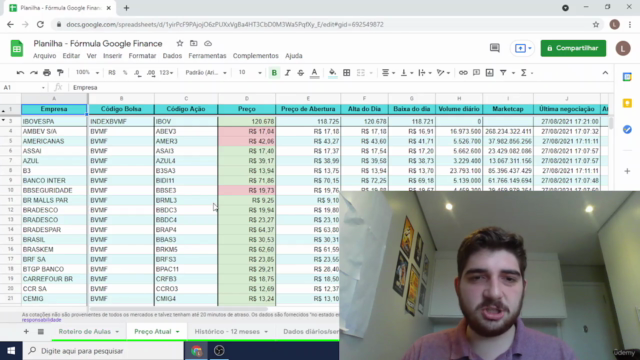Click the formula bar showing Empresa
The height and width of the screenshot is (360, 640).
pyautogui.click(x=341, y=87)
